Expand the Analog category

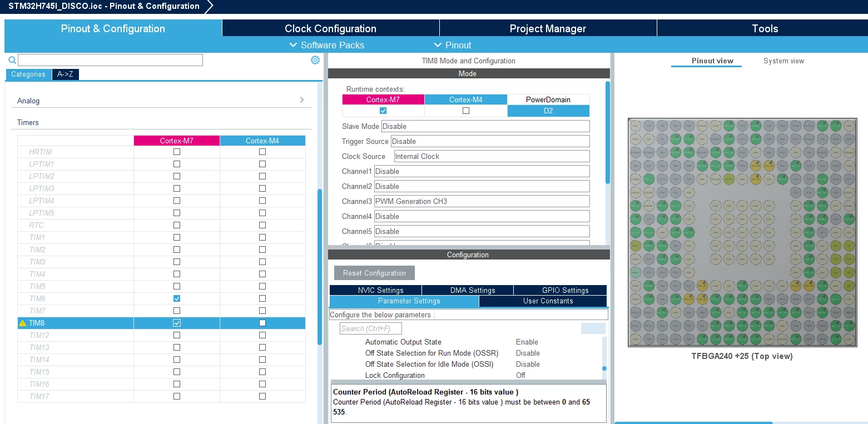click(x=161, y=101)
